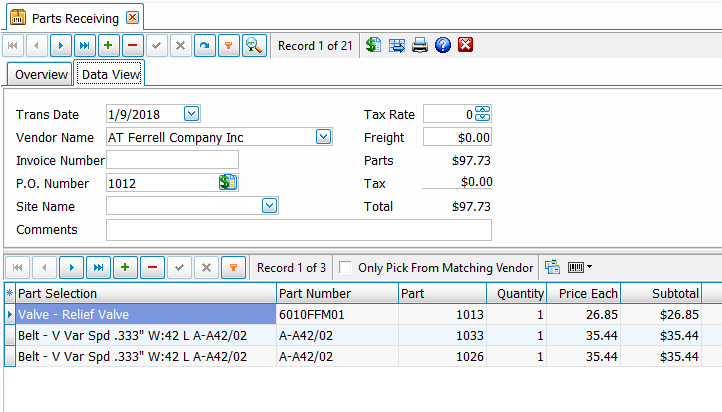This screenshot has width=722, height=412.
Task: Sort by Part column header
Action: (x=443, y=293)
